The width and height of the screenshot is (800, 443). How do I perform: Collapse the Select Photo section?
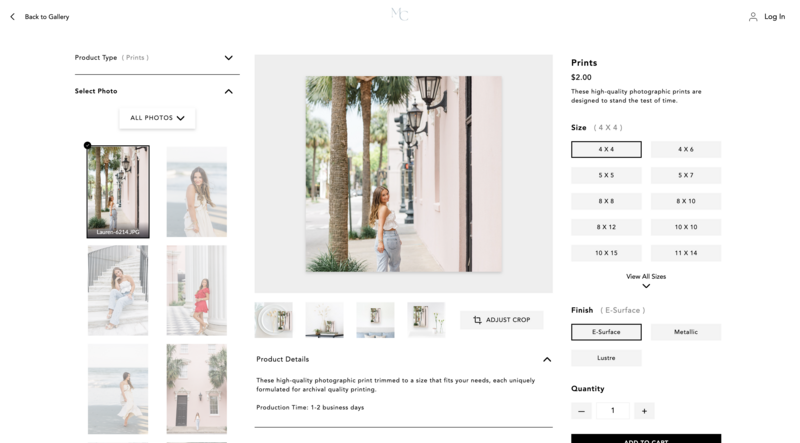[228, 91]
